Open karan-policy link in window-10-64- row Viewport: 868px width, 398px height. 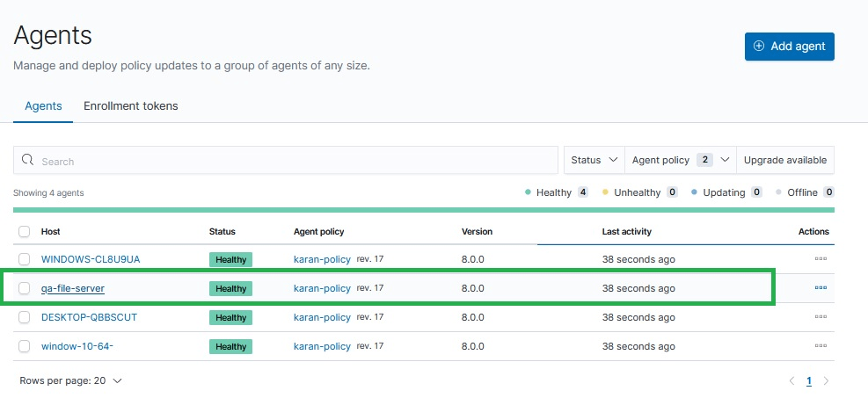click(x=322, y=346)
